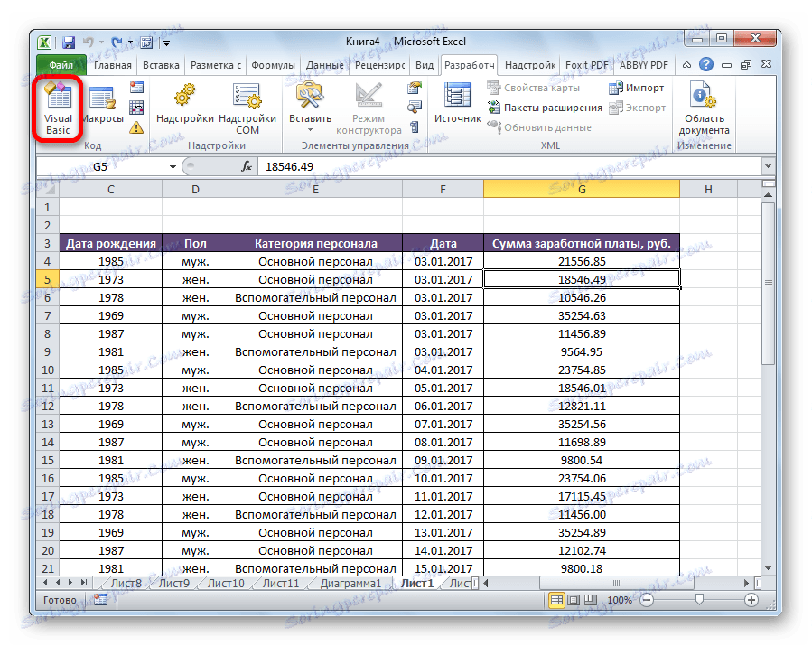Click horizontal scrollbar right arrow
The height and width of the screenshot is (646, 812).
click(x=746, y=584)
